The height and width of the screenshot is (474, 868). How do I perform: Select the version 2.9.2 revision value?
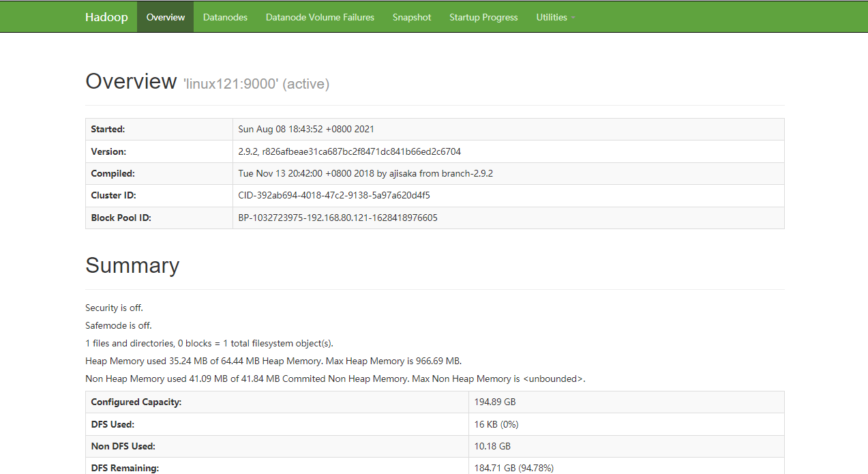349,151
